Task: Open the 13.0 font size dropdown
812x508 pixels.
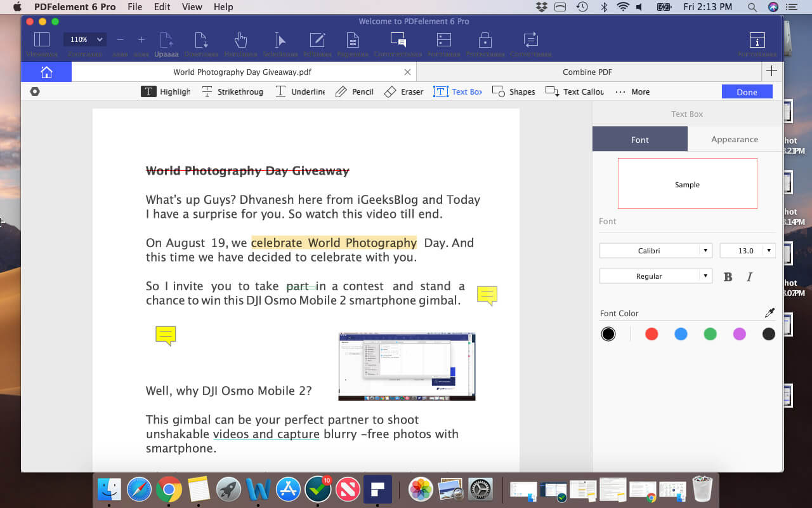Action: pos(748,251)
